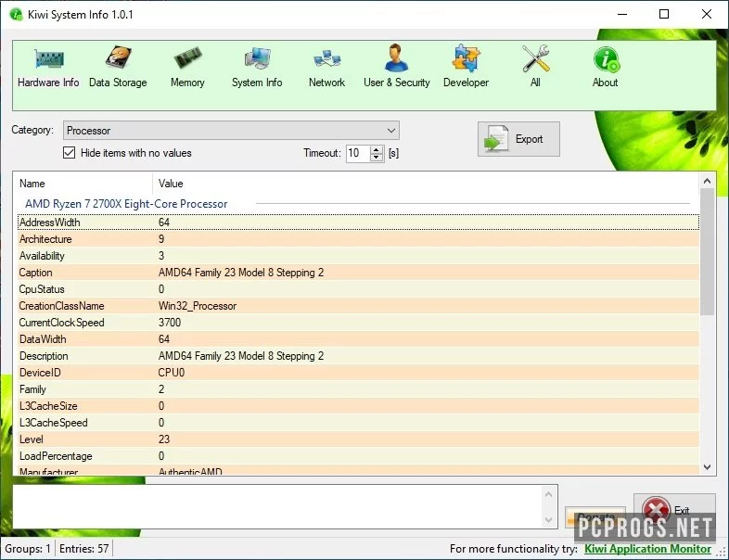This screenshot has height=560, width=729.
Task: Open the Category Processor dropdown
Action: tap(231, 131)
